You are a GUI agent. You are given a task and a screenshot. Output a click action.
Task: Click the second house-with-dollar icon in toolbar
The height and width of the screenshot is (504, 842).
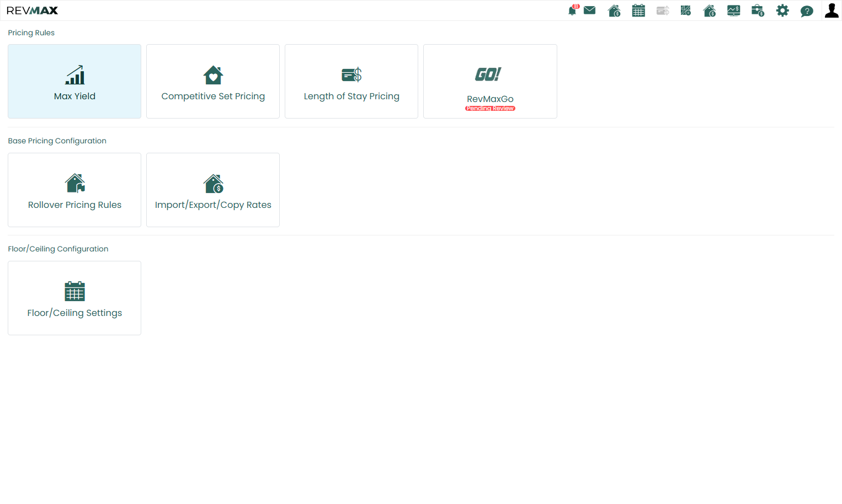(x=710, y=10)
